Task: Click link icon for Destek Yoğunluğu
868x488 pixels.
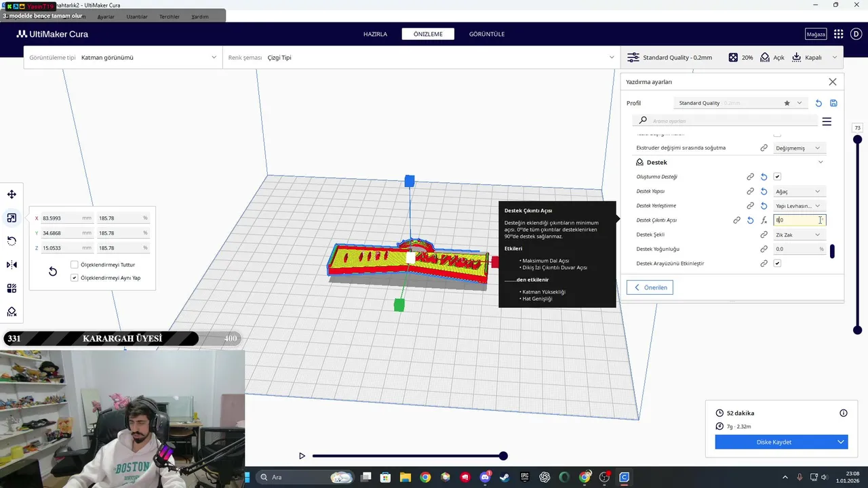Action: 764,249
